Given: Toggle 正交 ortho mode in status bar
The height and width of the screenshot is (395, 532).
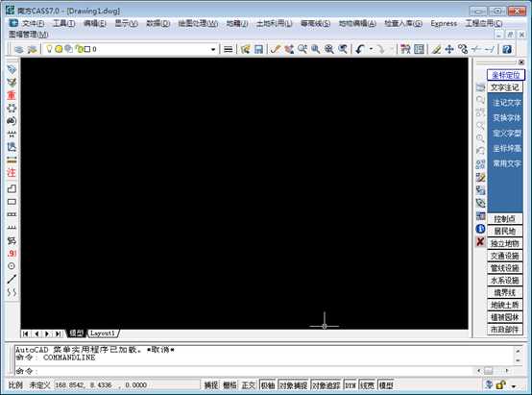Looking at the screenshot, I should [249, 385].
